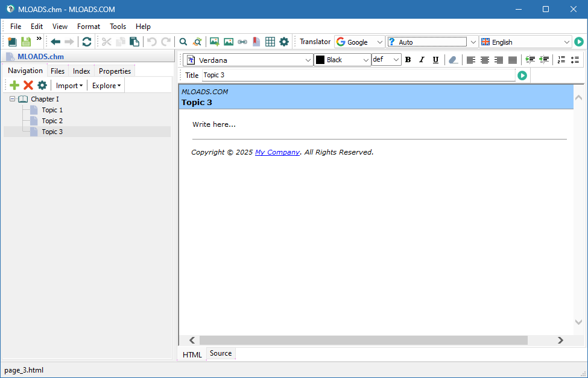The width and height of the screenshot is (588, 378).
Task: Delete topic with red X icon
Action: click(28, 85)
